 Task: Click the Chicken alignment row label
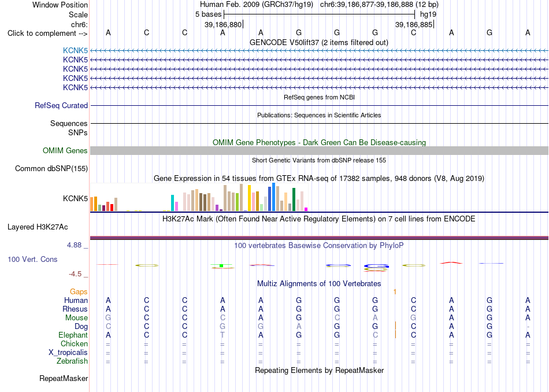point(74,343)
